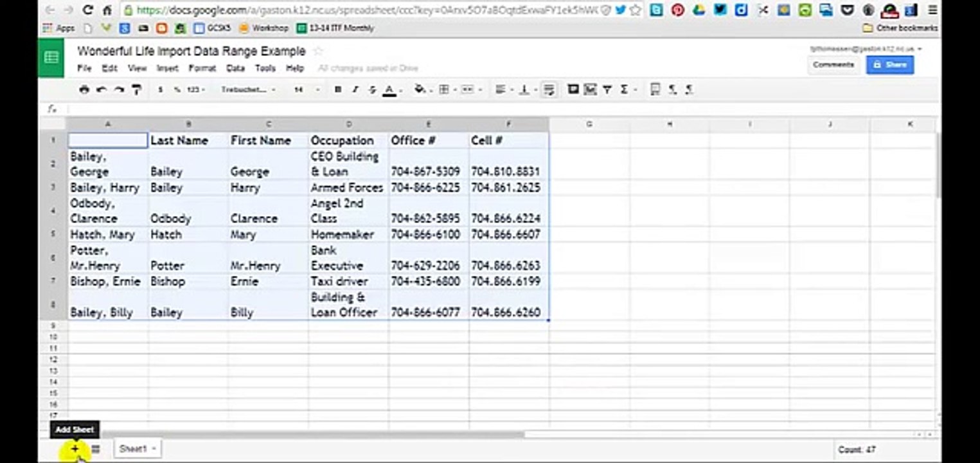980x463 pixels.
Task: Click the Occupation header cell
Action: 348,140
